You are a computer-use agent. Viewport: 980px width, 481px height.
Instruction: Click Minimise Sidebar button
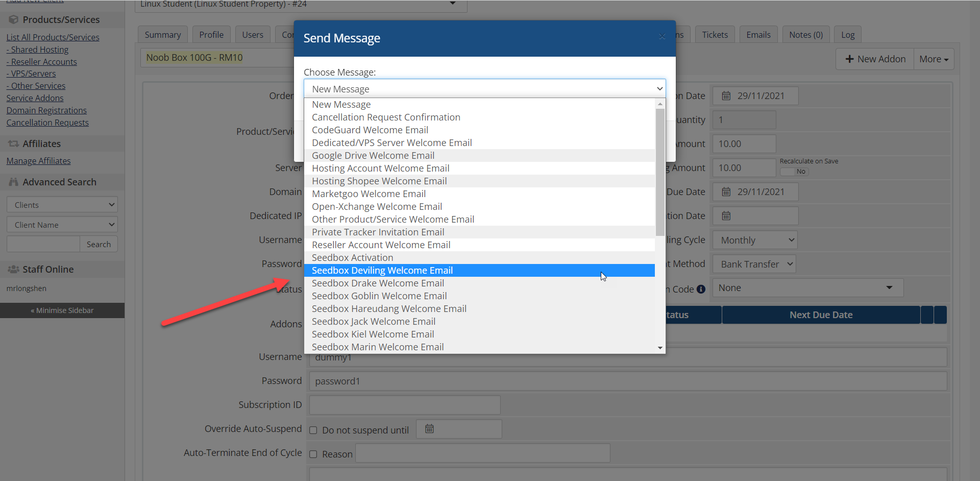tap(62, 310)
